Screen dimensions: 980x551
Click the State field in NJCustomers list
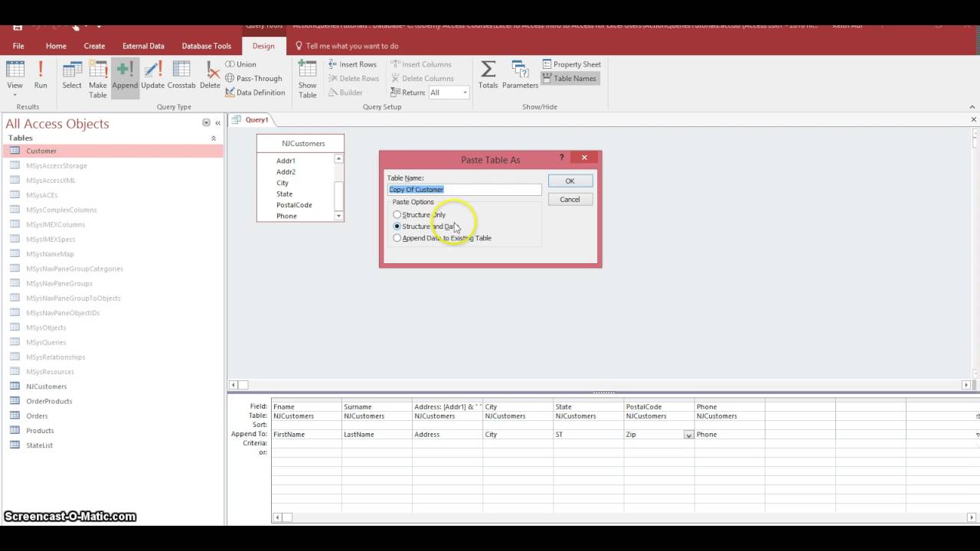tap(284, 194)
